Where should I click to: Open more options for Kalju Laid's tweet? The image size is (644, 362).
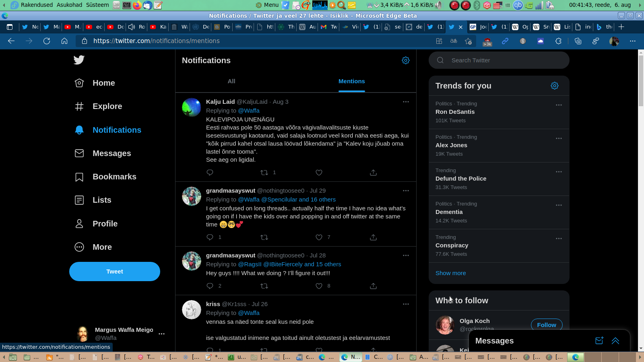click(406, 102)
